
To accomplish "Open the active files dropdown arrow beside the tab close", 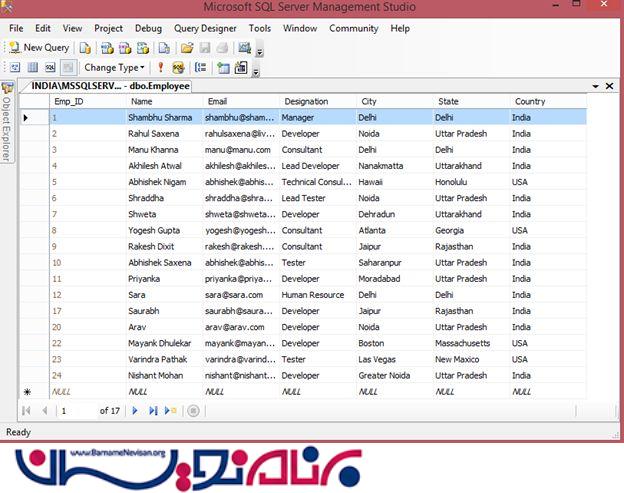I will tap(596, 87).
